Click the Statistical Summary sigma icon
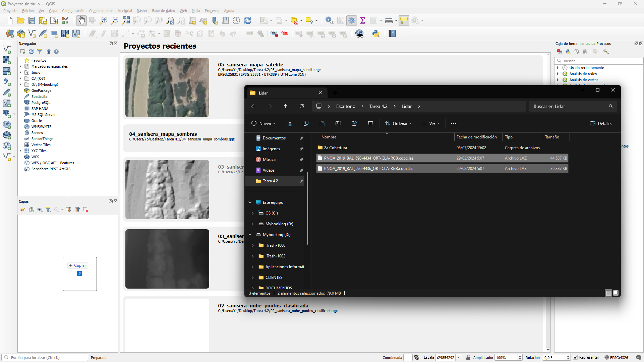644x362 pixels. point(363,21)
